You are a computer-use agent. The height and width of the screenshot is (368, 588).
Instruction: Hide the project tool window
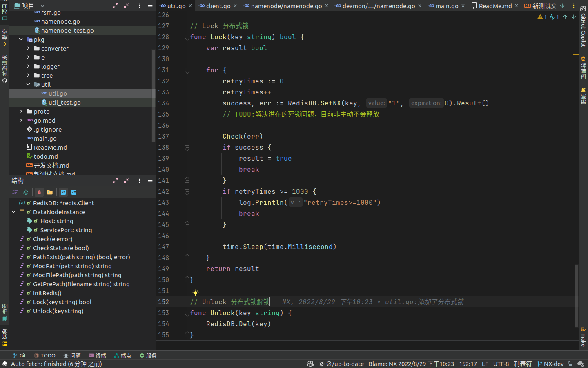click(150, 6)
